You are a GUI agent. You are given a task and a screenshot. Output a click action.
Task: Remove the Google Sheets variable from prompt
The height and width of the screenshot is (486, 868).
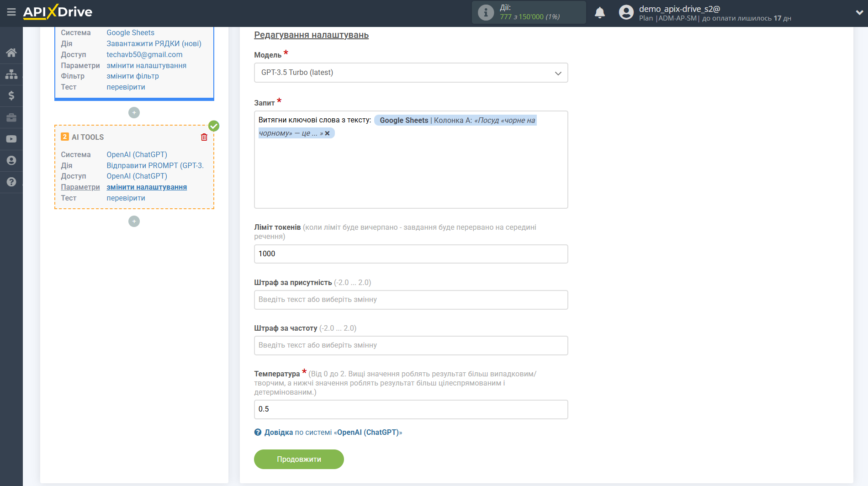pyautogui.click(x=327, y=133)
